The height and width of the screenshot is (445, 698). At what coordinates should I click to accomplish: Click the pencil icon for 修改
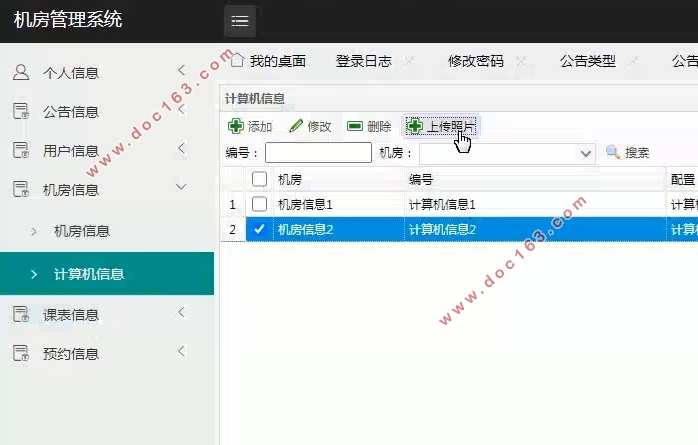point(296,126)
